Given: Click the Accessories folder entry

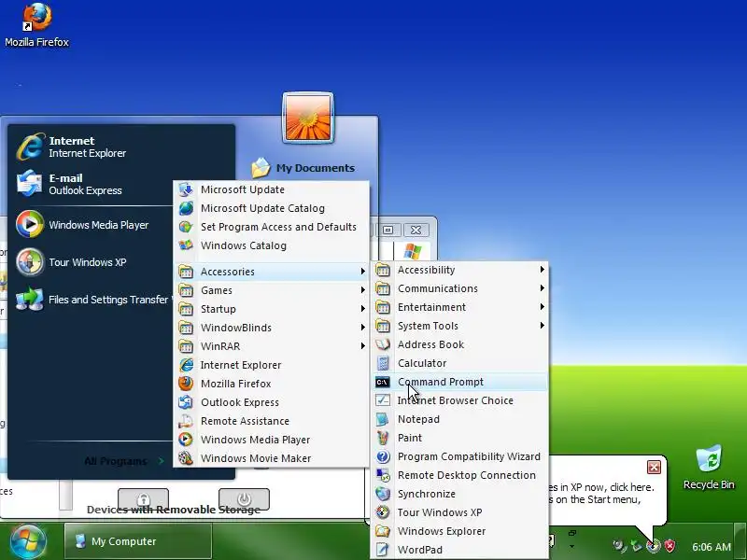Looking at the screenshot, I should pyautogui.click(x=272, y=272).
